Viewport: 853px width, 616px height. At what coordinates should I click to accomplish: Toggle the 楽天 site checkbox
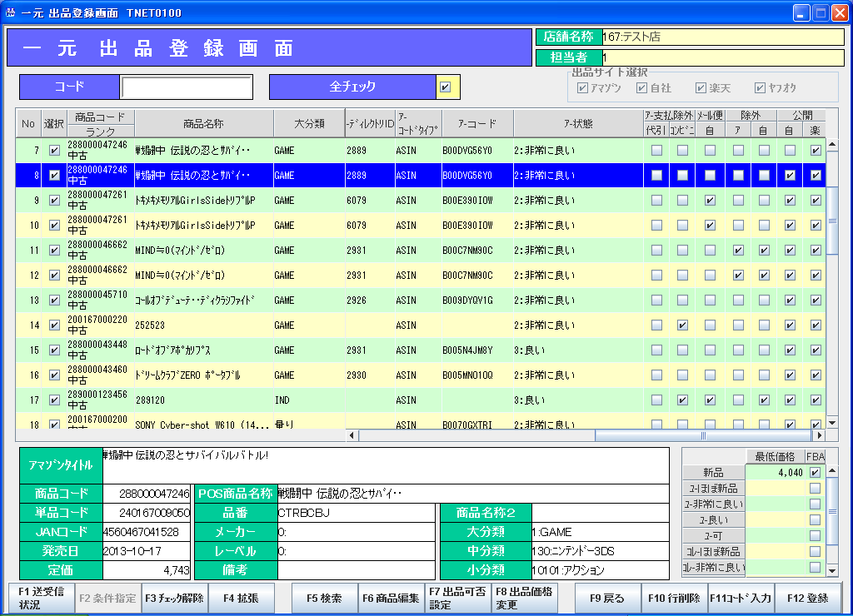pyautogui.click(x=701, y=88)
